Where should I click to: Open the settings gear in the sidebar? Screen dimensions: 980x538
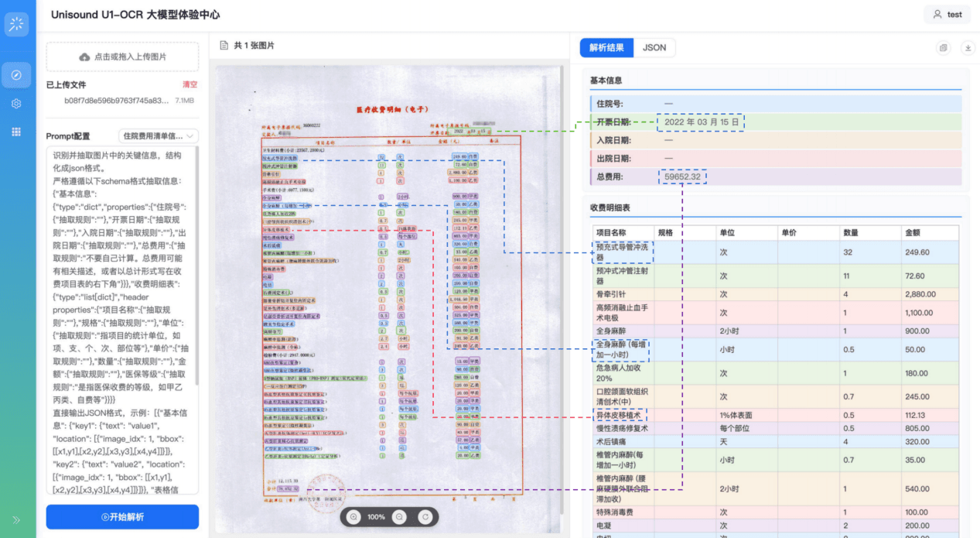point(16,103)
